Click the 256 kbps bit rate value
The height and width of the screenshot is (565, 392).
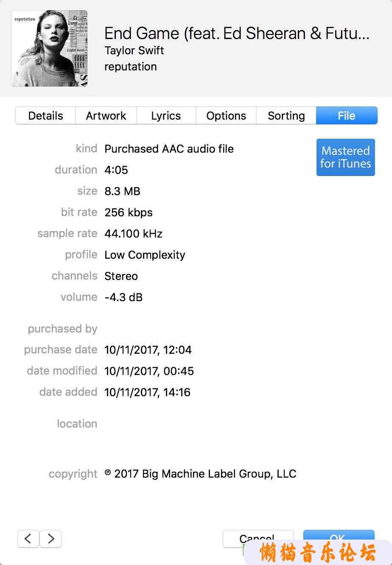pyautogui.click(x=129, y=213)
